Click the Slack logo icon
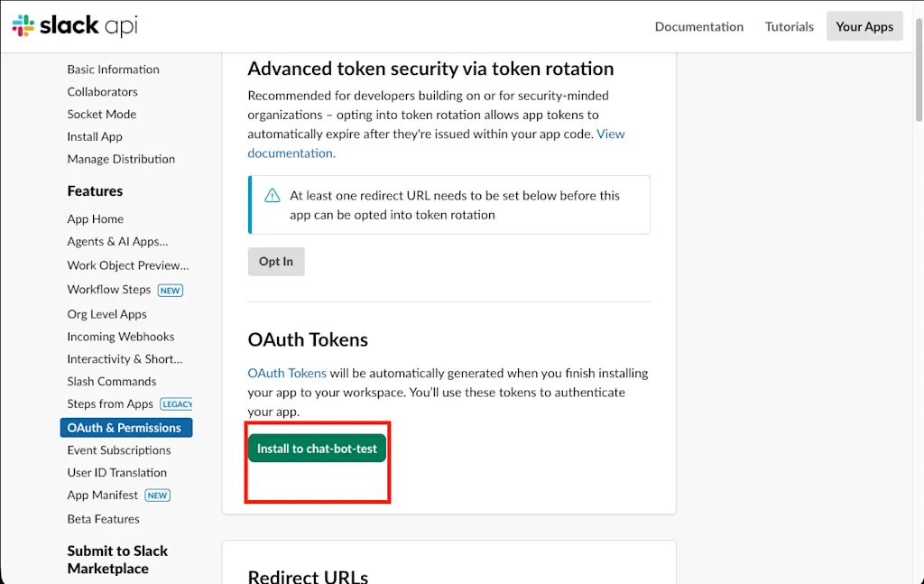The height and width of the screenshot is (584, 924). (x=23, y=26)
